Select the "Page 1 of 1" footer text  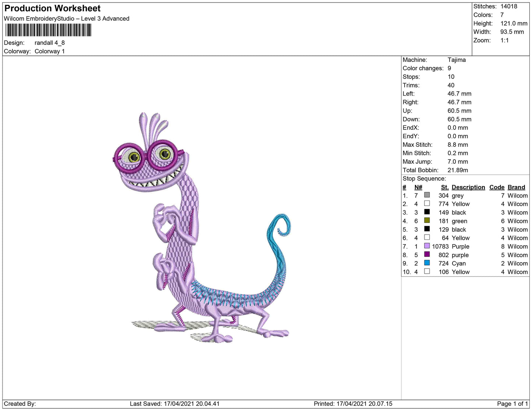[512, 403]
